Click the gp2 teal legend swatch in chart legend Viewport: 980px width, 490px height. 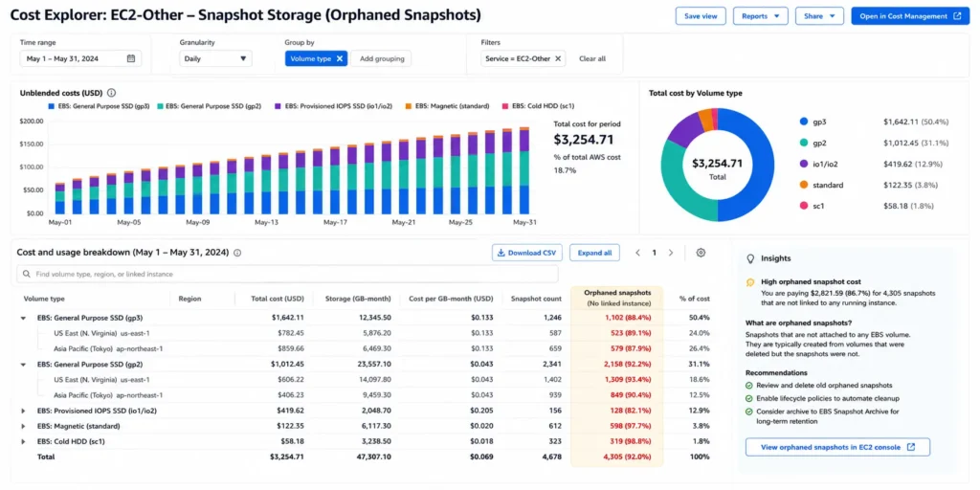coord(161,106)
